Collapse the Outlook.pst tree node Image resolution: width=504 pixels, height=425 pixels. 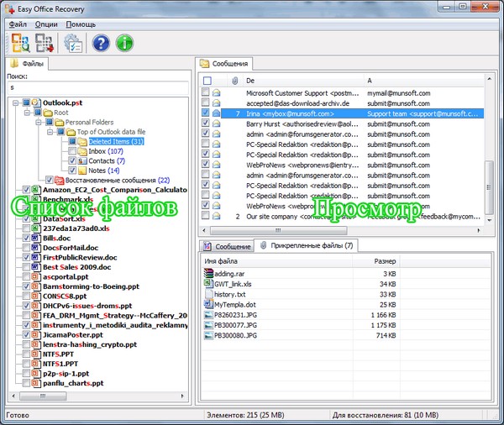(x=17, y=102)
